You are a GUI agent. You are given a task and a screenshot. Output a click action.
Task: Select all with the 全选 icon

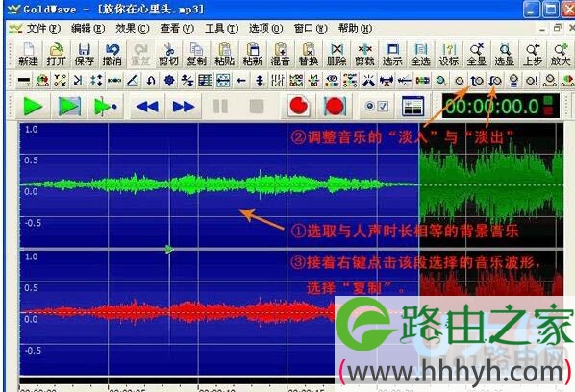(420, 54)
